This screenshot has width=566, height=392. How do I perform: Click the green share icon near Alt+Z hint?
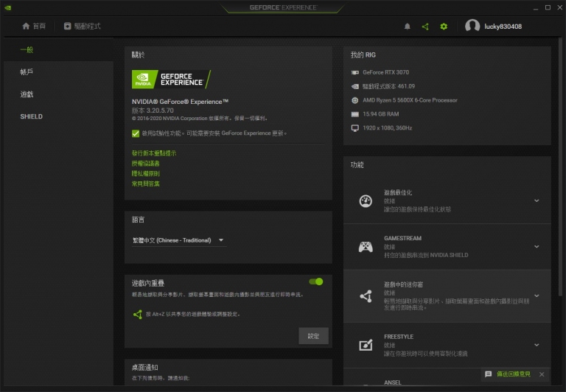click(138, 315)
